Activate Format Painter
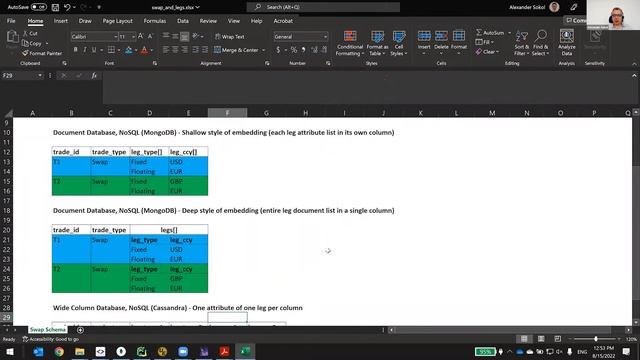 [42, 53]
